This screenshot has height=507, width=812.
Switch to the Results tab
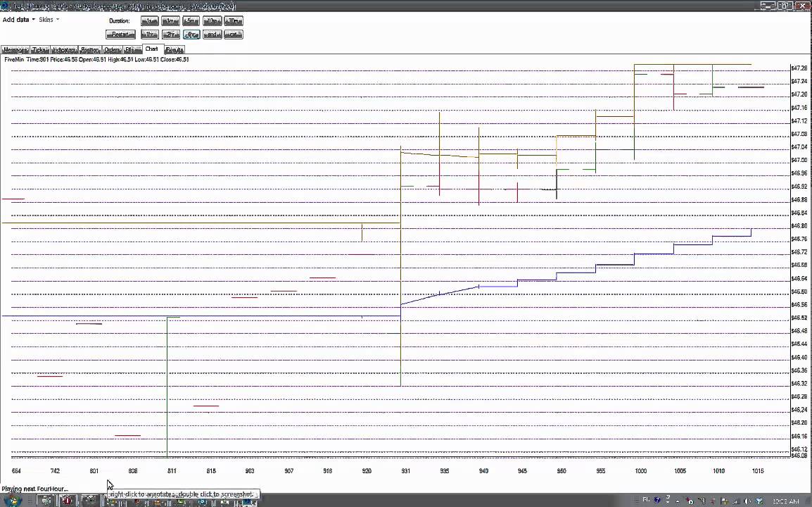pyautogui.click(x=175, y=50)
